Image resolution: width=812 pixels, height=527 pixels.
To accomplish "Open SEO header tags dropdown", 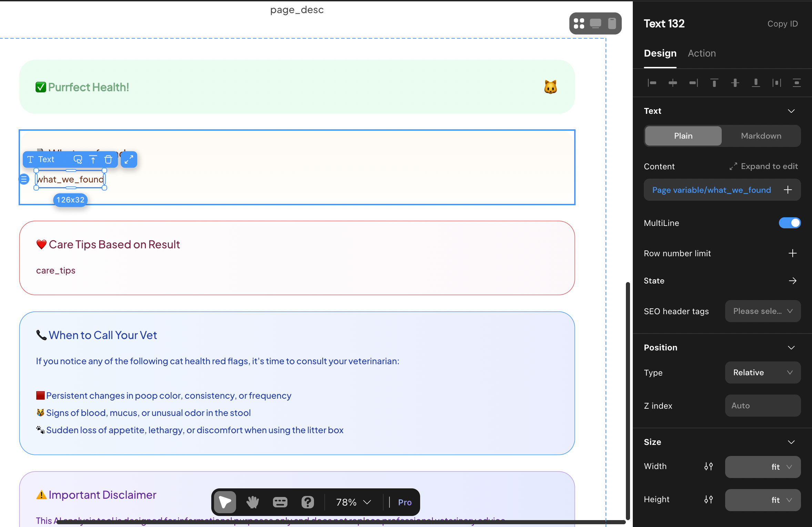I will click(x=762, y=311).
